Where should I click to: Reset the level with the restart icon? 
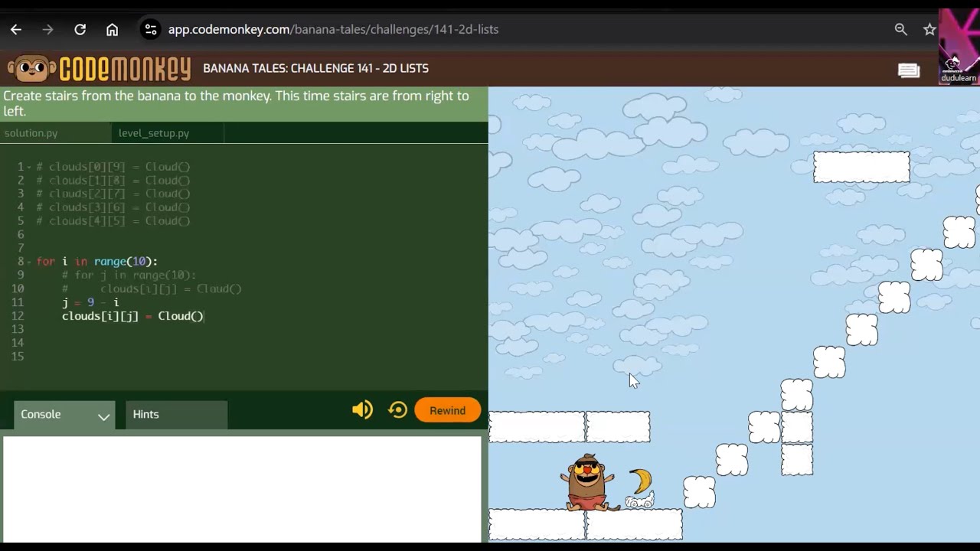point(397,410)
